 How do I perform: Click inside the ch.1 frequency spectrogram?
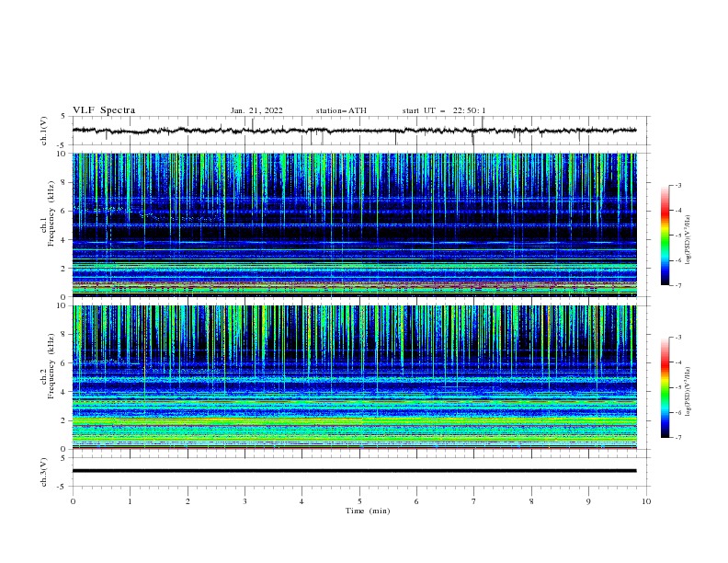(354, 224)
